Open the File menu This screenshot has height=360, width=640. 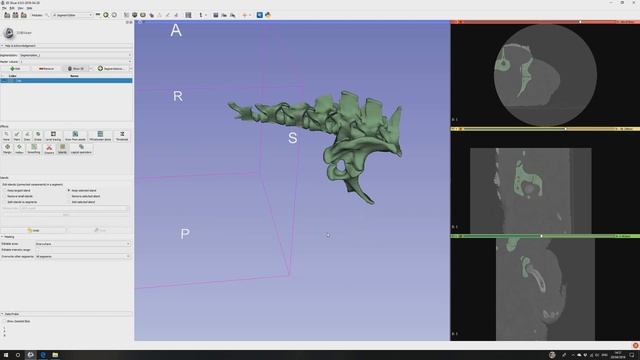point(4,8)
